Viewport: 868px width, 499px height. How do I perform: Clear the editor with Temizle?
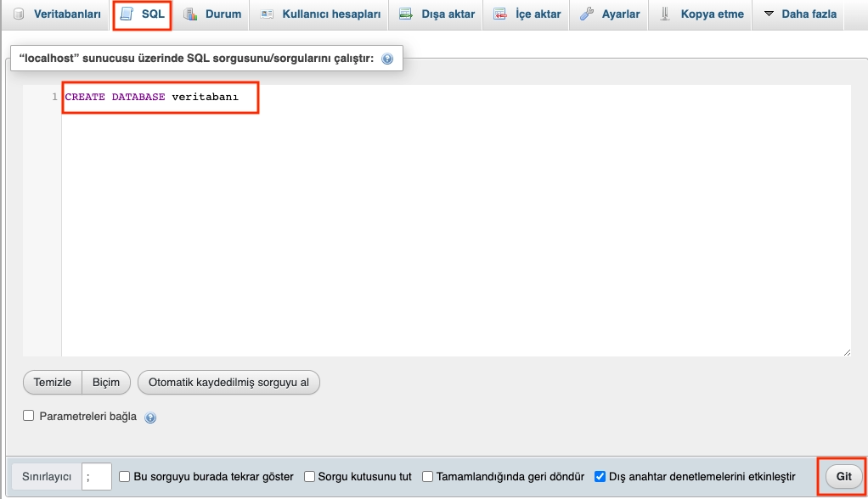click(x=52, y=382)
